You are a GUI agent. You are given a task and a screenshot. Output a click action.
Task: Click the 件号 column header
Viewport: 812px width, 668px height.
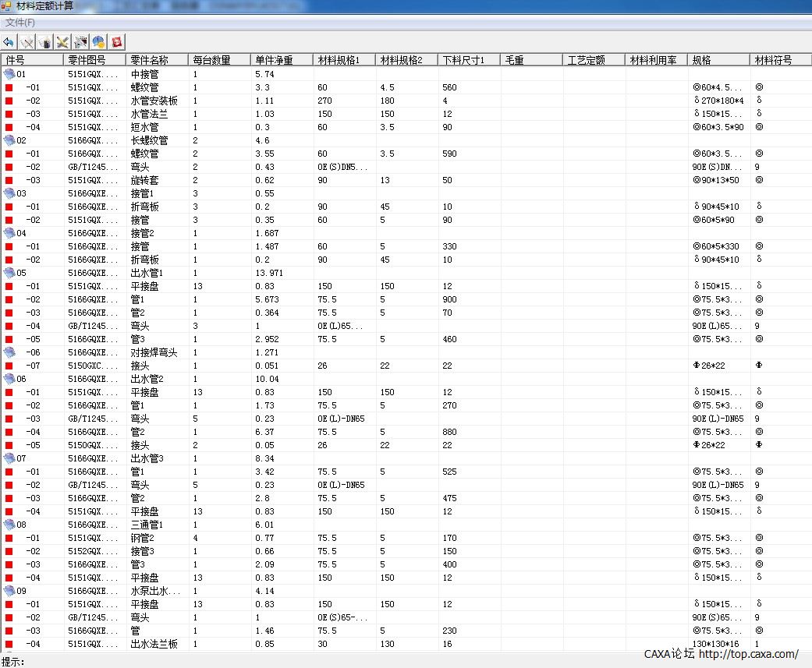[32, 60]
